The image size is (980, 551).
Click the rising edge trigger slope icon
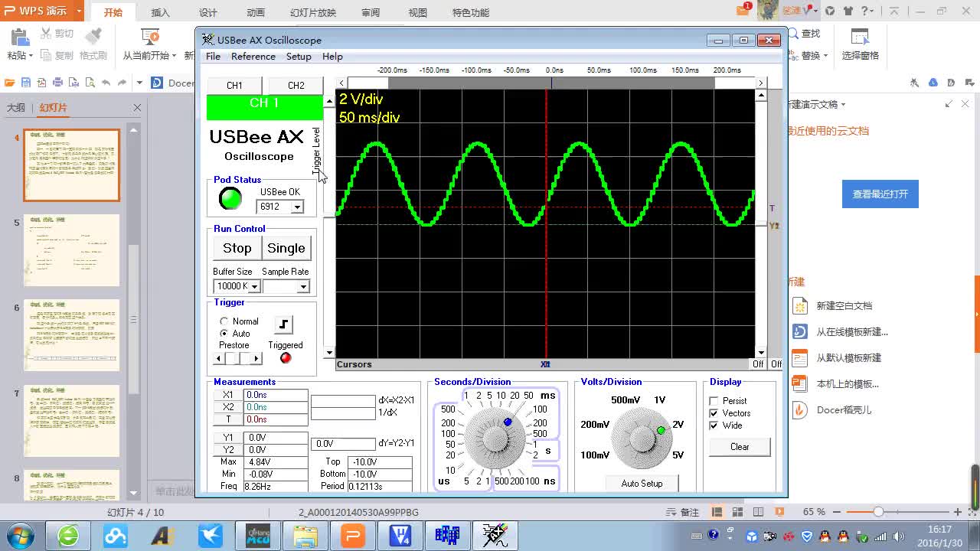point(283,324)
